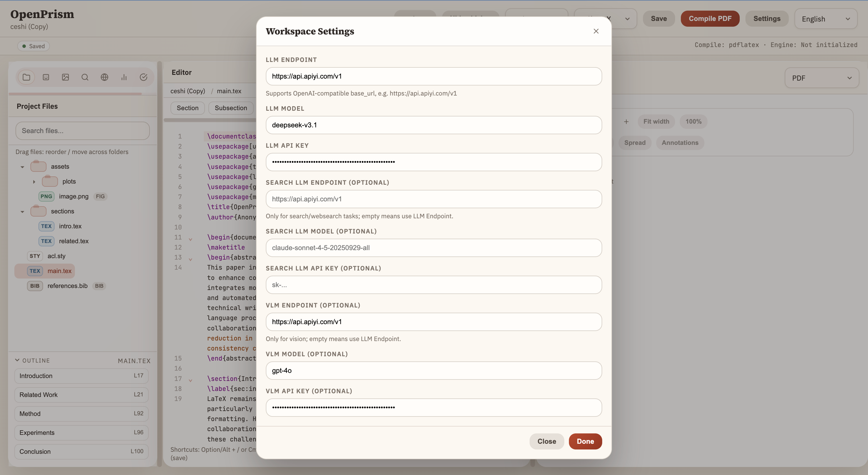Screen dimensions: 868x475
Task: Collapse the sections folder arrow
Action: coord(22,211)
